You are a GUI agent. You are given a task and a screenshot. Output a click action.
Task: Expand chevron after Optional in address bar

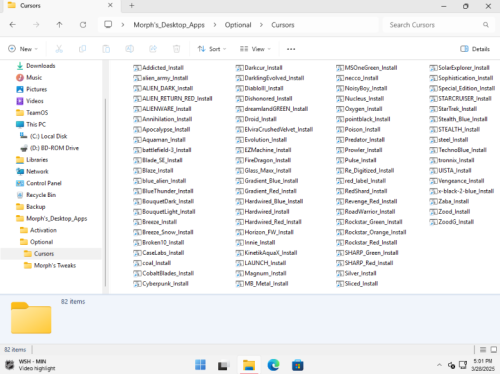pos(261,25)
